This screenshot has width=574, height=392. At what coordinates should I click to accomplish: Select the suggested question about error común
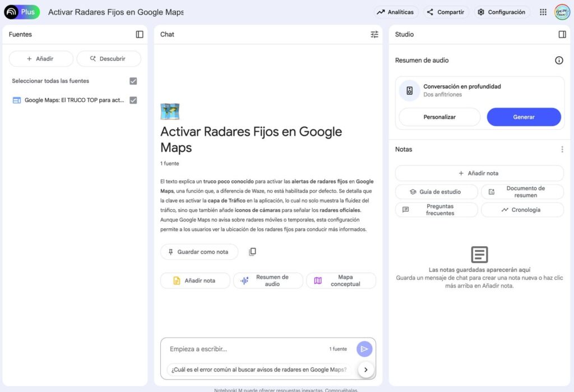click(259, 370)
